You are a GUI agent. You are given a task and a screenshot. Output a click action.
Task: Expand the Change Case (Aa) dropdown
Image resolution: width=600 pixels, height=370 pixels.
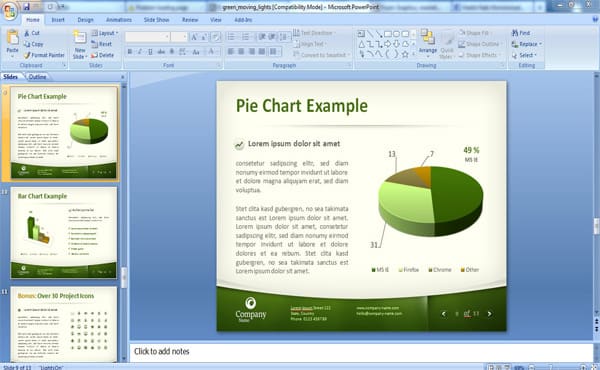(197, 51)
